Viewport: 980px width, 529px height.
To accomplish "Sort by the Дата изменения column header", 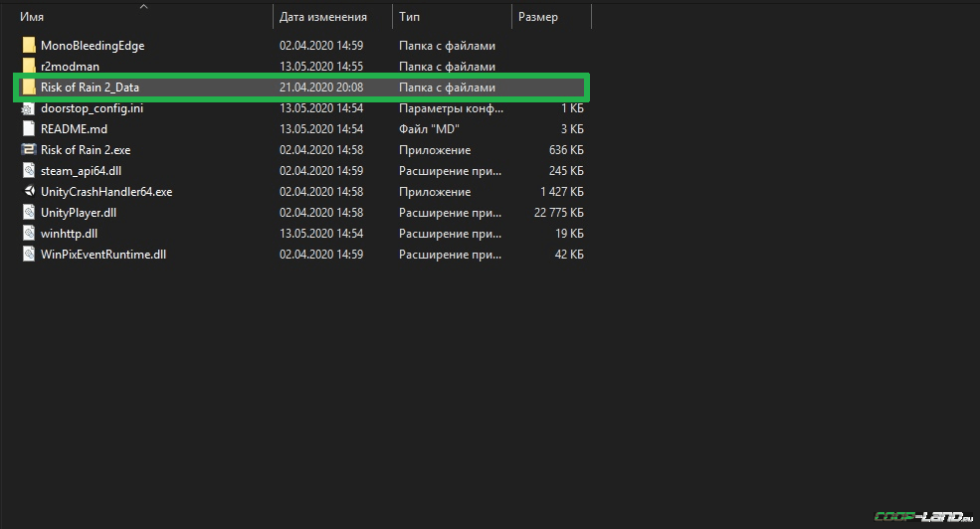I will click(323, 17).
